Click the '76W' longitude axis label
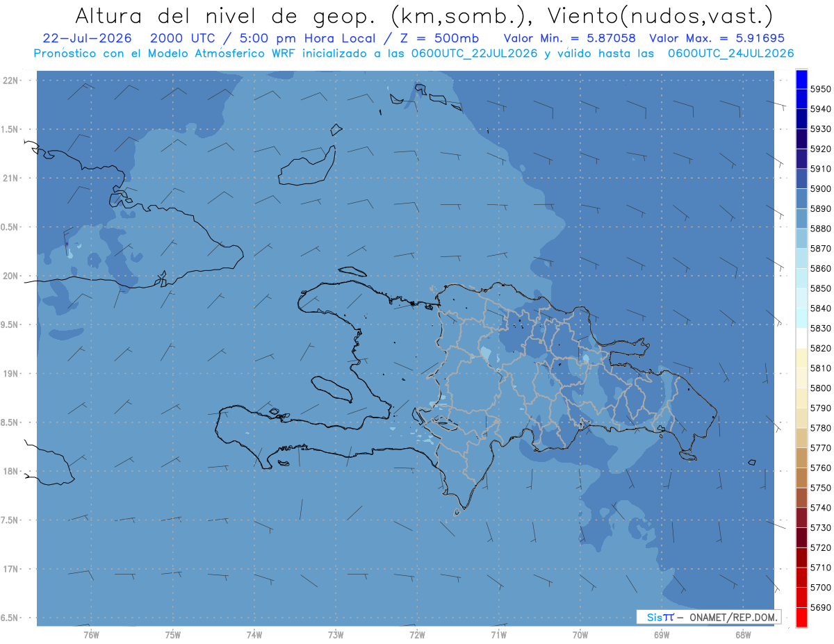834x644 pixels. (x=91, y=634)
